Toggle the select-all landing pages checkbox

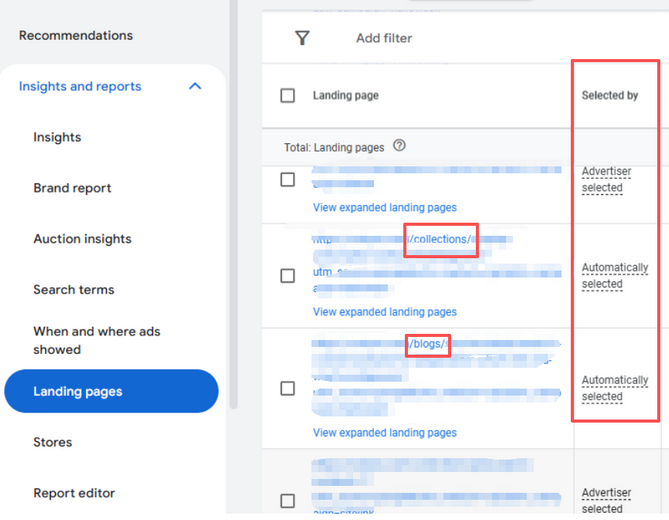click(288, 96)
